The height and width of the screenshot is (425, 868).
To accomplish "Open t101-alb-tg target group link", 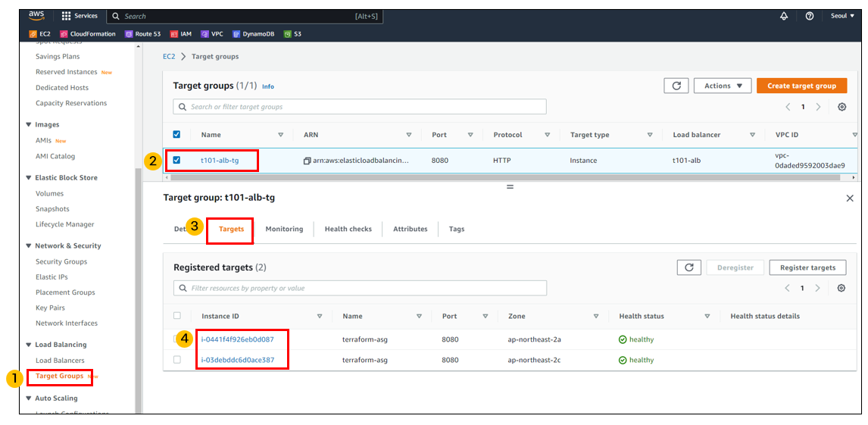I will click(x=219, y=161).
